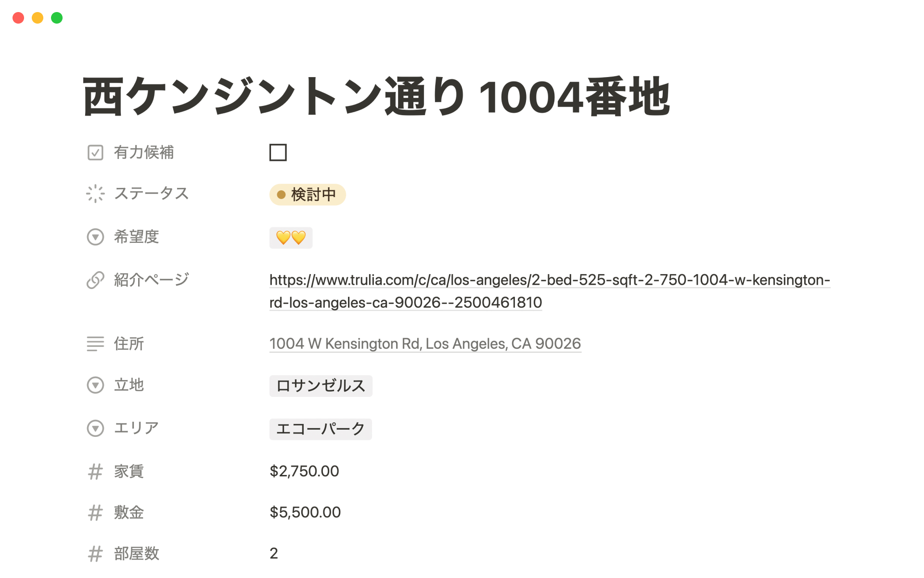Viewport: 924px width, 578px height.
Task: Click the 1004 W Kensington Rd address
Action: click(425, 344)
